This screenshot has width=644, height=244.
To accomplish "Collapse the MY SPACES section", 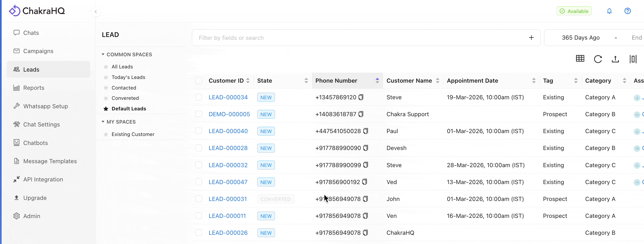I will (x=103, y=122).
